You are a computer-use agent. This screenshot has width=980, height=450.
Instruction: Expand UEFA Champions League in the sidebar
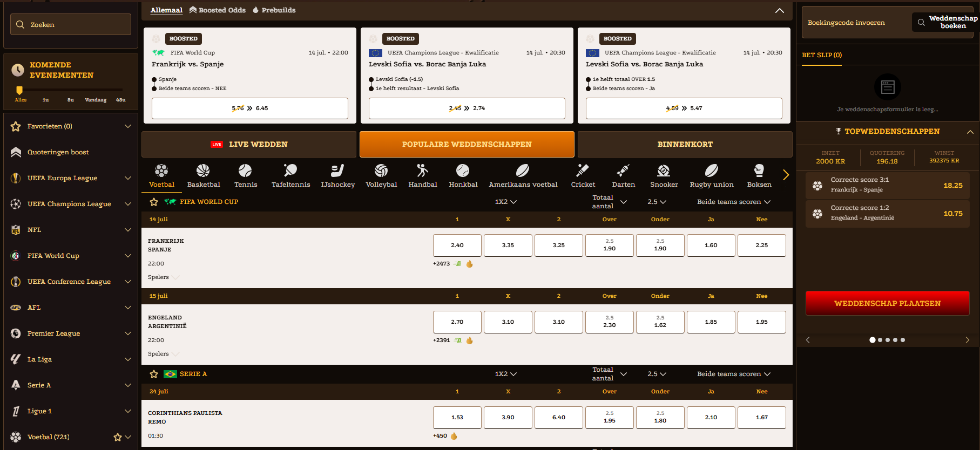pyautogui.click(x=128, y=204)
